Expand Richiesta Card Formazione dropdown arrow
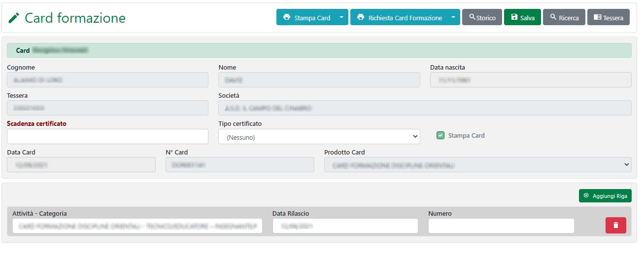The width and height of the screenshot is (644, 271). [x=453, y=17]
